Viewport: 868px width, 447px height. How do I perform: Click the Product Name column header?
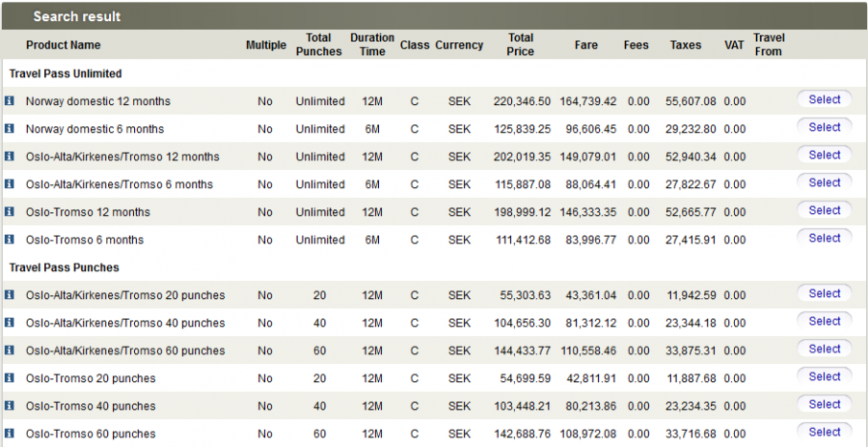click(x=63, y=45)
